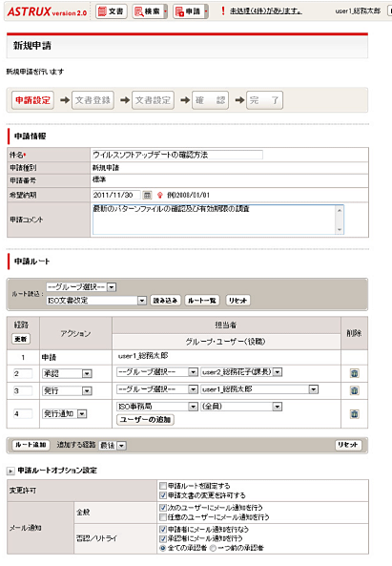Click the ルート追加 button
This screenshot has height=566, width=392.
click(31, 445)
